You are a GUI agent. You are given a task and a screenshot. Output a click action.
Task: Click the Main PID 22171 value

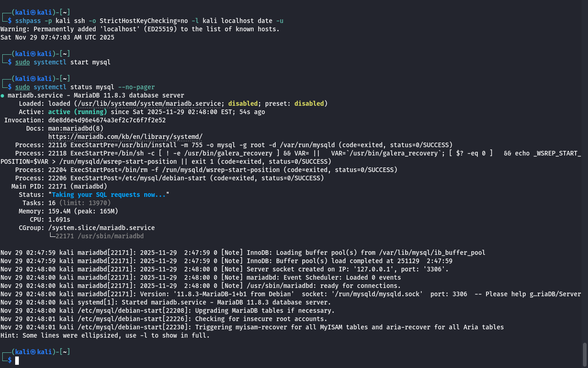pos(57,187)
